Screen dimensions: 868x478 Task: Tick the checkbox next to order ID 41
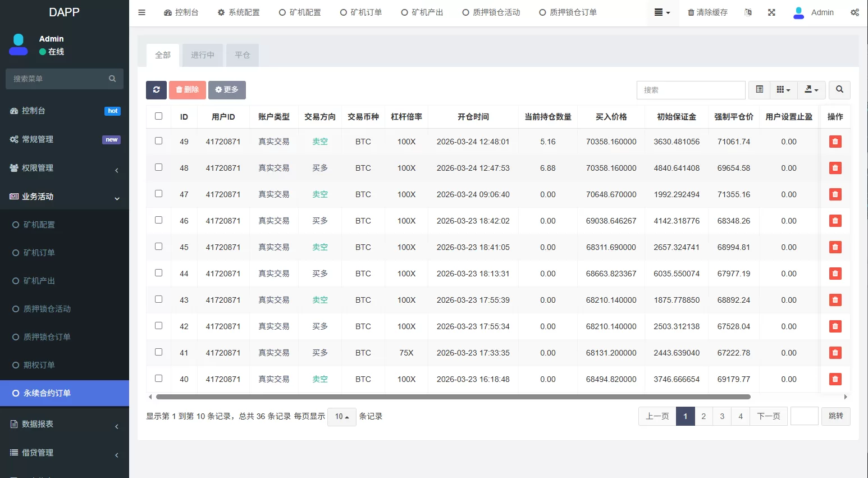point(158,352)
